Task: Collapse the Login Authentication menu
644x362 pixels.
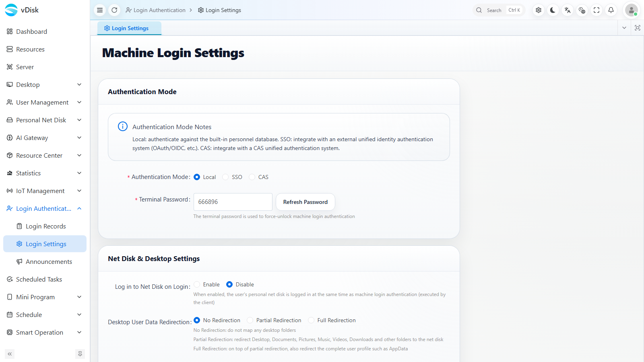Action: [44, 208]
